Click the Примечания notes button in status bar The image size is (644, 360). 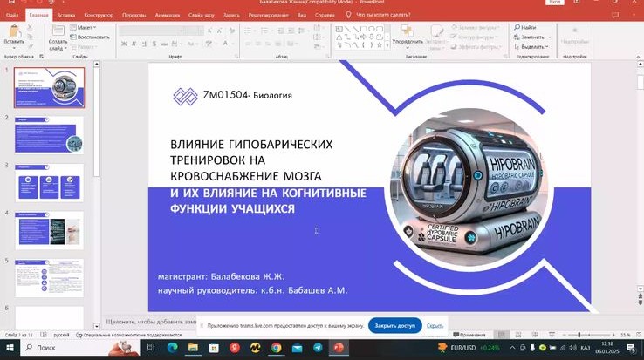point(469,335)
